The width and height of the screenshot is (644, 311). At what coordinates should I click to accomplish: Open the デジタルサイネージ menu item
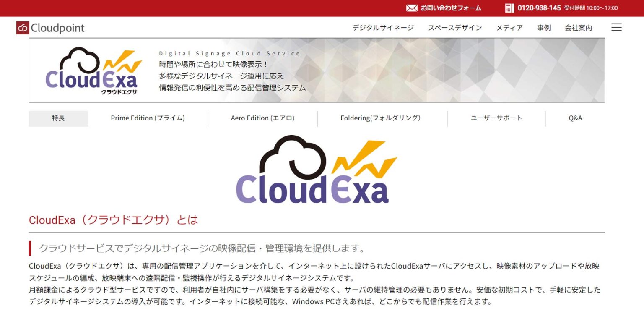pos(382,27)
